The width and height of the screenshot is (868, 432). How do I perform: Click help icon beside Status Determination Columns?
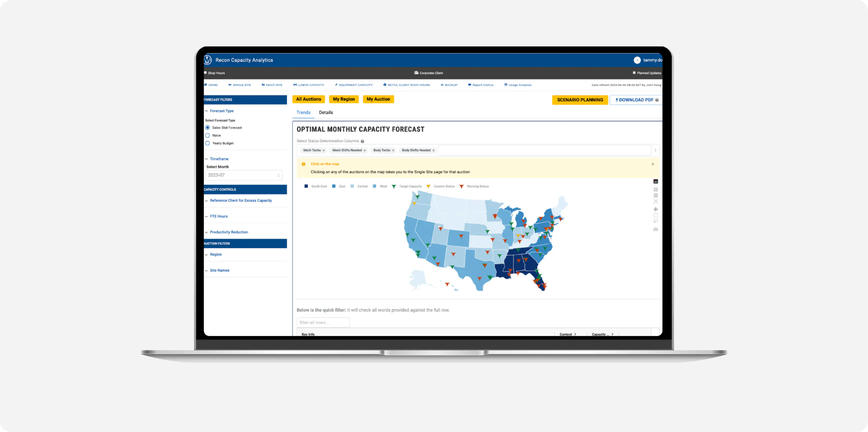tap(362, 141)
